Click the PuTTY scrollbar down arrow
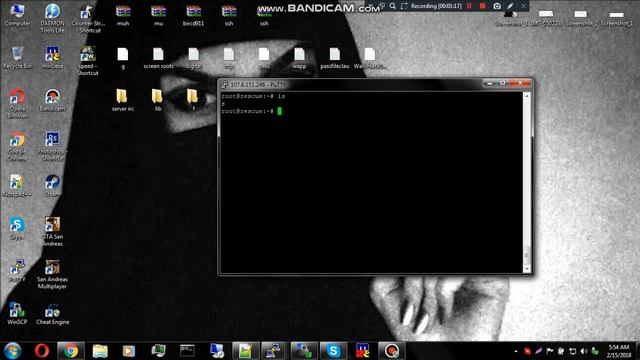The height and width of the screenshot is (360, 640). click(x=527, y=269)
